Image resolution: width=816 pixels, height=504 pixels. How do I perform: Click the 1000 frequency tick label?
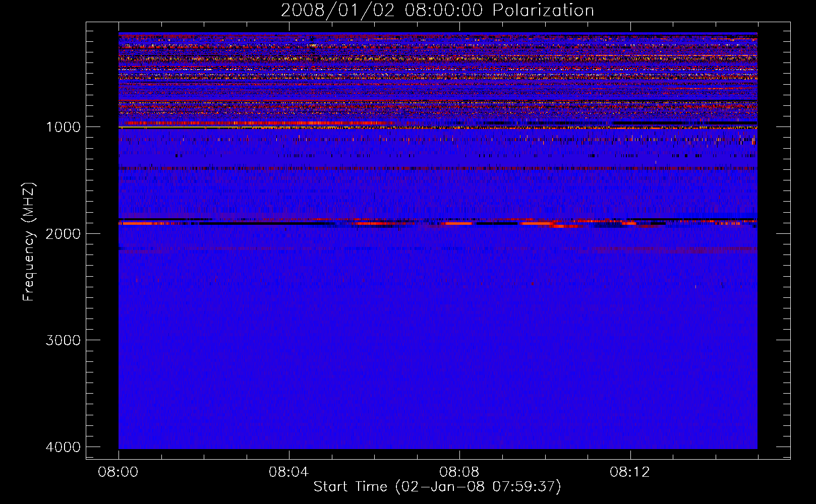point(63,127)
